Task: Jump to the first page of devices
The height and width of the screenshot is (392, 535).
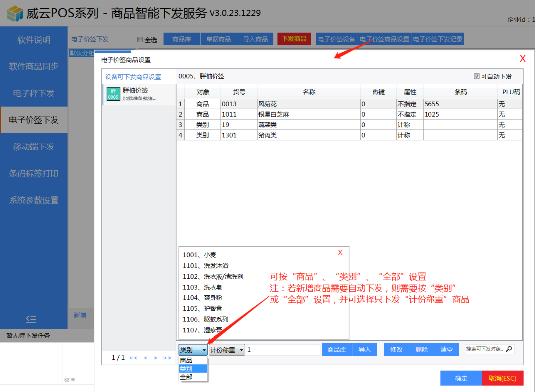Action: [x=133, y=358]
